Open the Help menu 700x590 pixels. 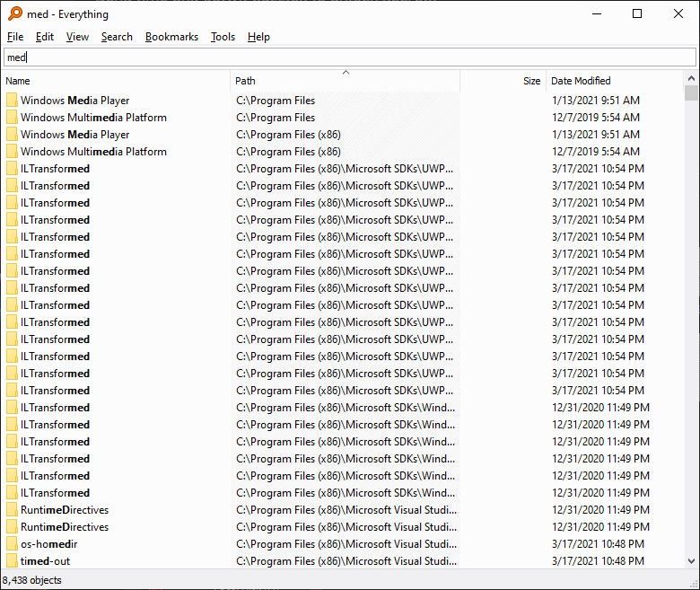(x=258, y=37)
